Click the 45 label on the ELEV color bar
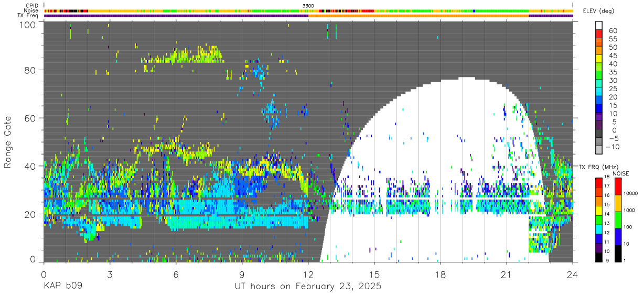This screenshot has width=644, height=297. click(x=612, y=56)
